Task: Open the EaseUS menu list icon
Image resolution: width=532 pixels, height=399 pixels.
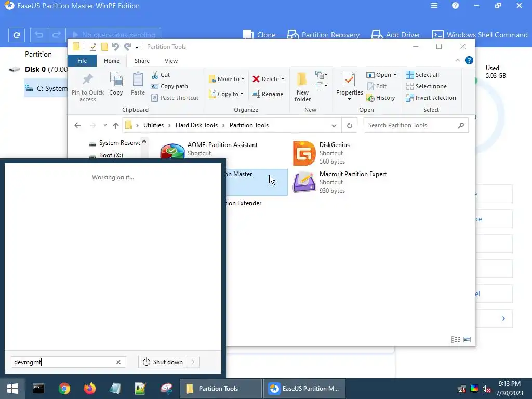Action: (x=434, y=6)
